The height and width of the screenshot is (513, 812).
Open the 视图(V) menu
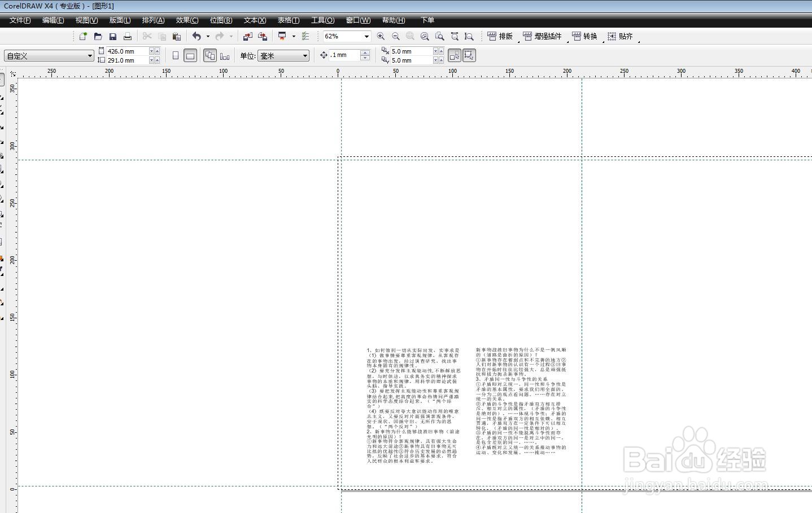click(86, 20)
